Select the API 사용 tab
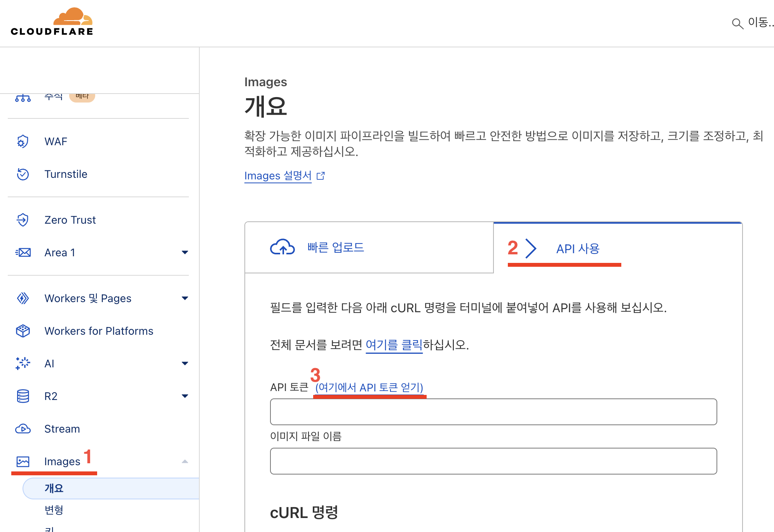This screenshot has width=774, height=532. tap(578, 249)
